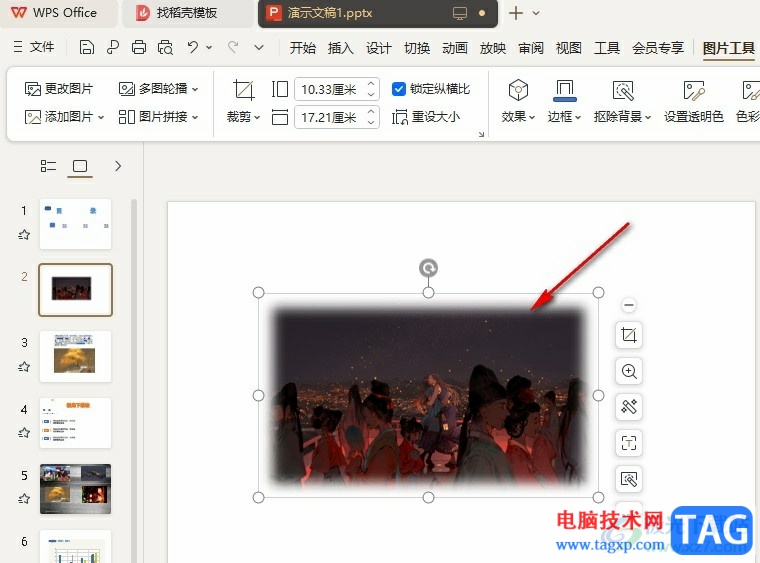Screen dimensions: 760x563
Task: Open the 切换 ribbon tab
Action: click(x=417, y=48)
